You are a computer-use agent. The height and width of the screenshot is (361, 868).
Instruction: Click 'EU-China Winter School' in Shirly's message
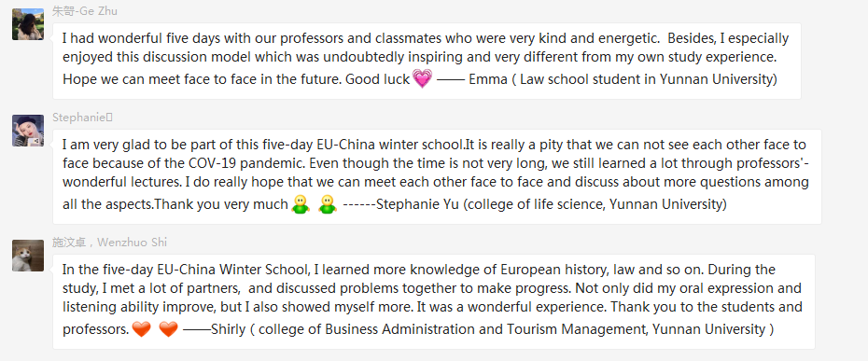tap(231, 270)
